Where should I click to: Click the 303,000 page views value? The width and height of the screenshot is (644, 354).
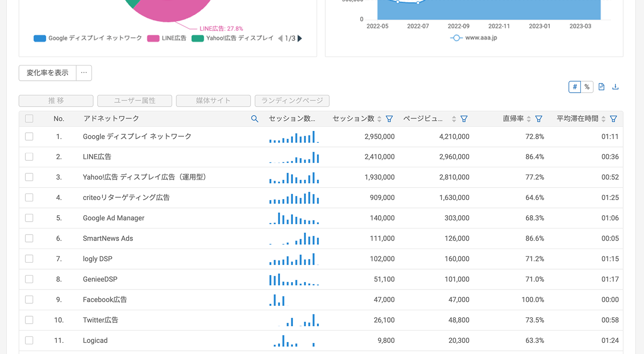click(457, 218)
